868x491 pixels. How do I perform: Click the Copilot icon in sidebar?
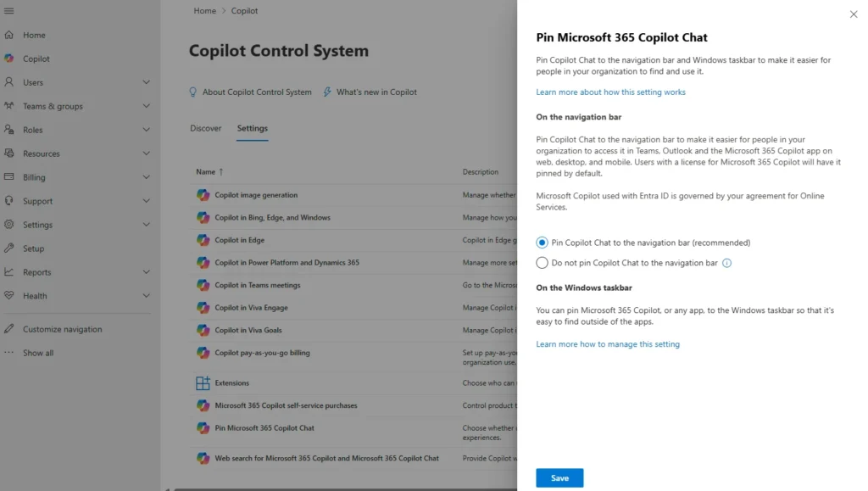[x=8, y=59]
